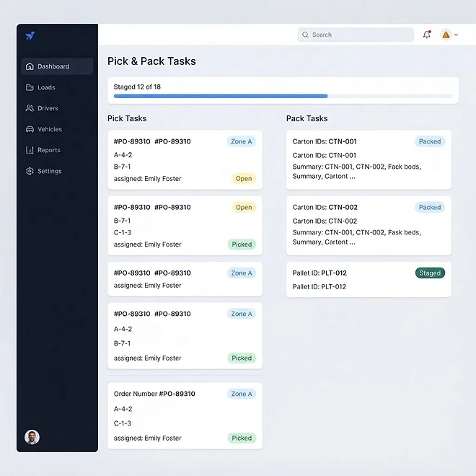Click Staged 12 of 18 label
476x476 pixels.
tap(137, 87)
